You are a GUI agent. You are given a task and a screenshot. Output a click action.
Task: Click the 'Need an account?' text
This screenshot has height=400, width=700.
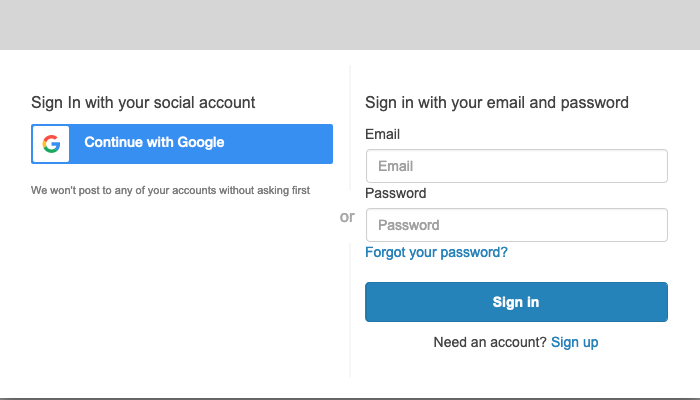[x=490, y=342]
